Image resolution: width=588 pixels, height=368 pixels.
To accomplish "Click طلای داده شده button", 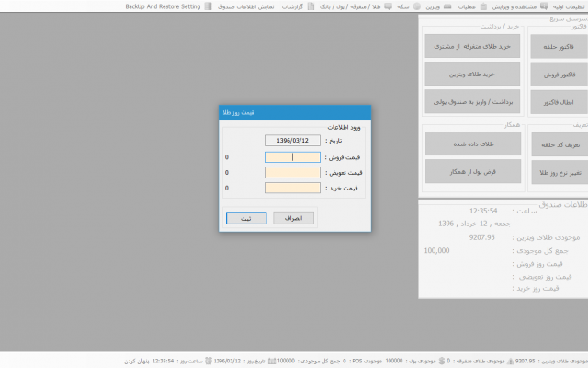I will pyautogui.click(x=473, y=144).
